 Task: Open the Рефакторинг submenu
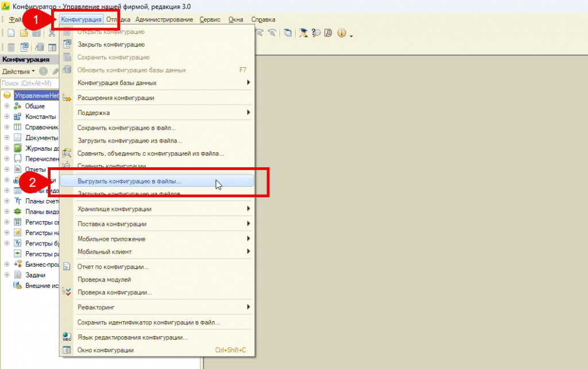pyautogui.click(x=157, y=307)
